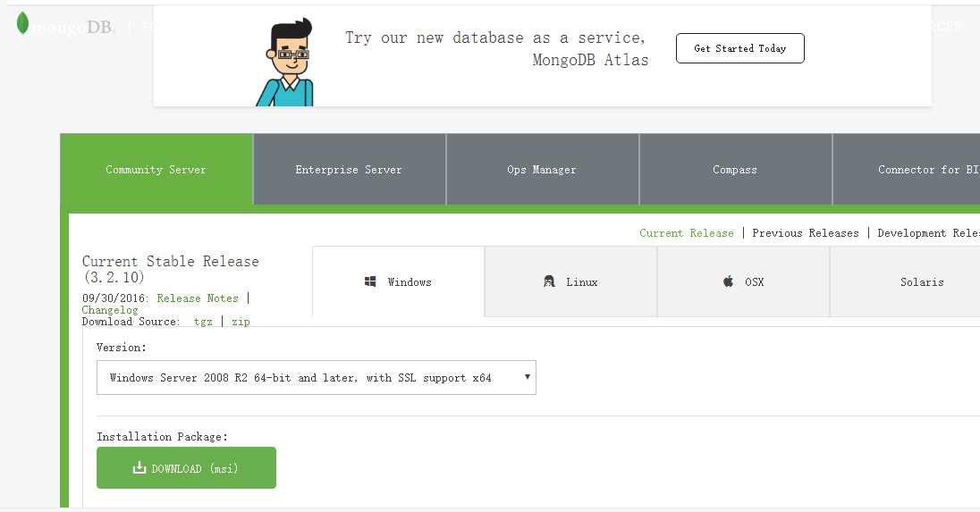Open the Compass tab
The height and width of the screenshot is (512, 980).
pyautogui.click(x=735, y=169)
